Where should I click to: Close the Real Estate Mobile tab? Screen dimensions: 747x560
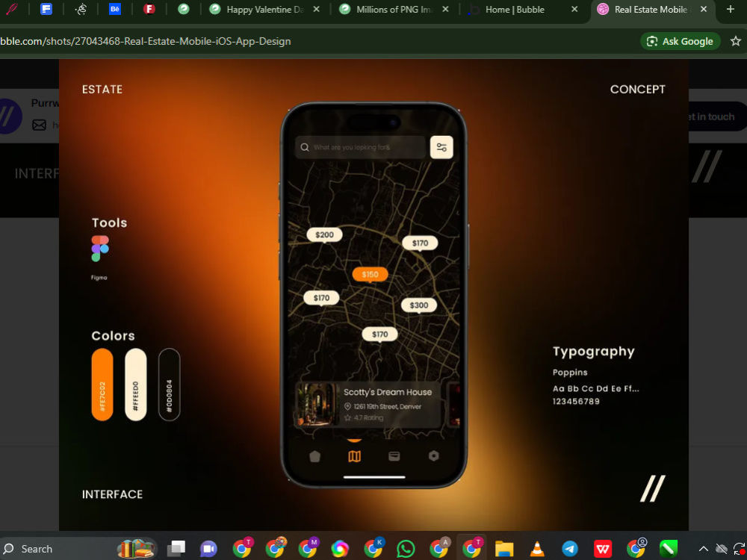704,10
